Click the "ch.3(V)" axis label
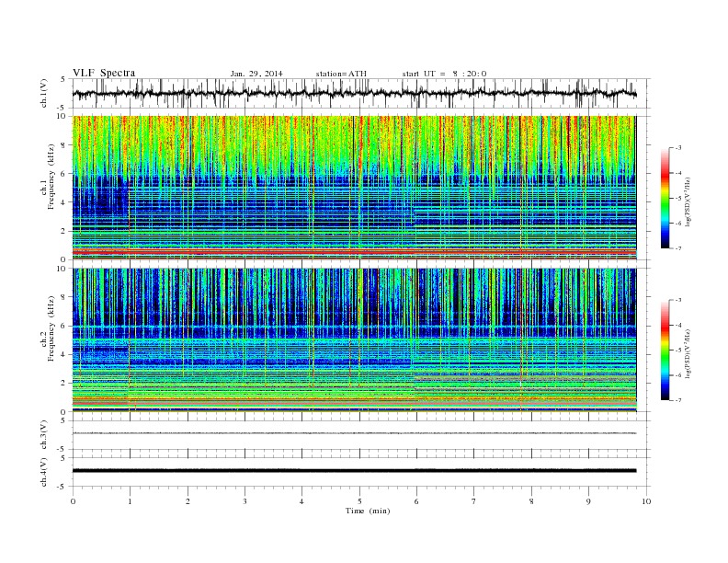The image size is (728, 563). click(44, 435)
